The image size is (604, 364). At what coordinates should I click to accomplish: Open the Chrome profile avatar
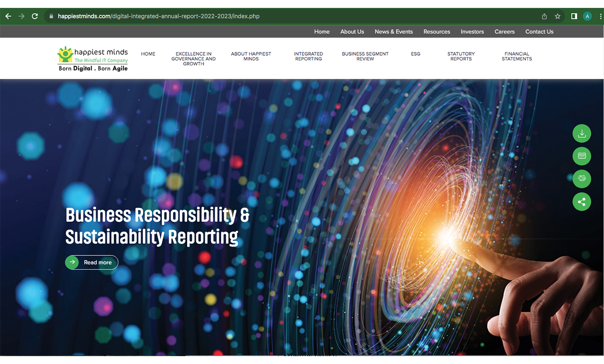tap(587, 16)
